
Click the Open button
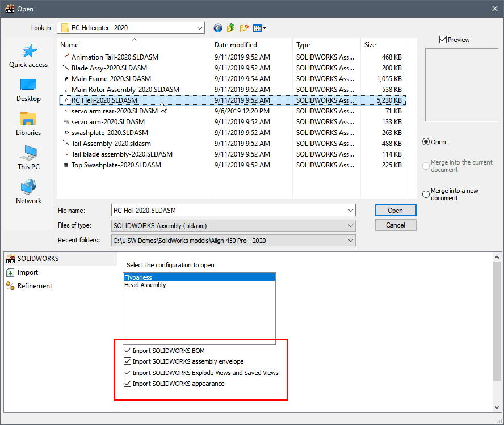[396, 211]
